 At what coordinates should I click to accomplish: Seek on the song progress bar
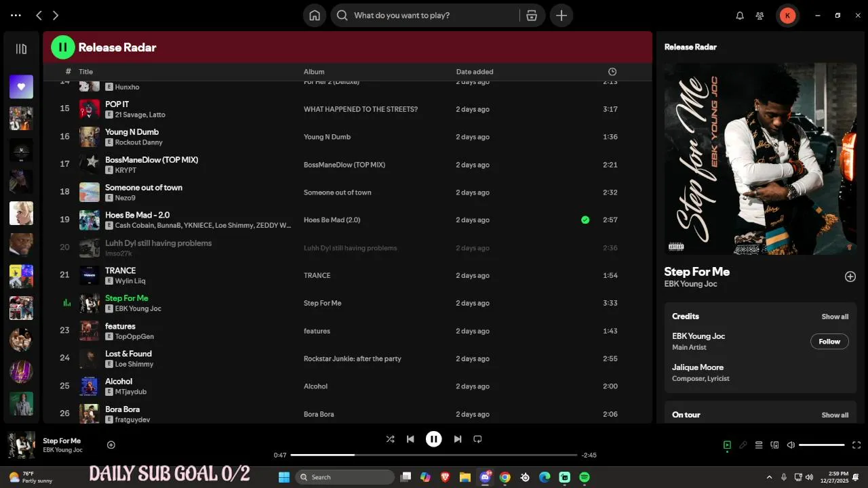point(434,455)
